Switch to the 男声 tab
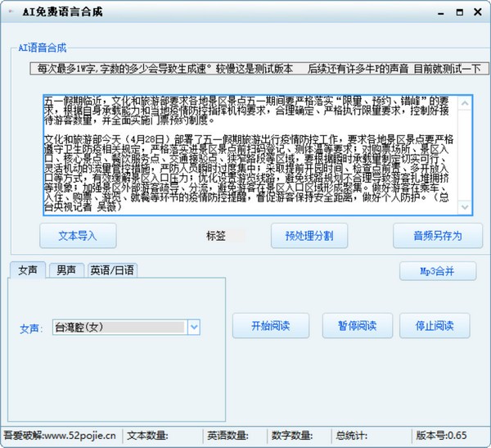 pyautogui.click(x=66, y=270)
